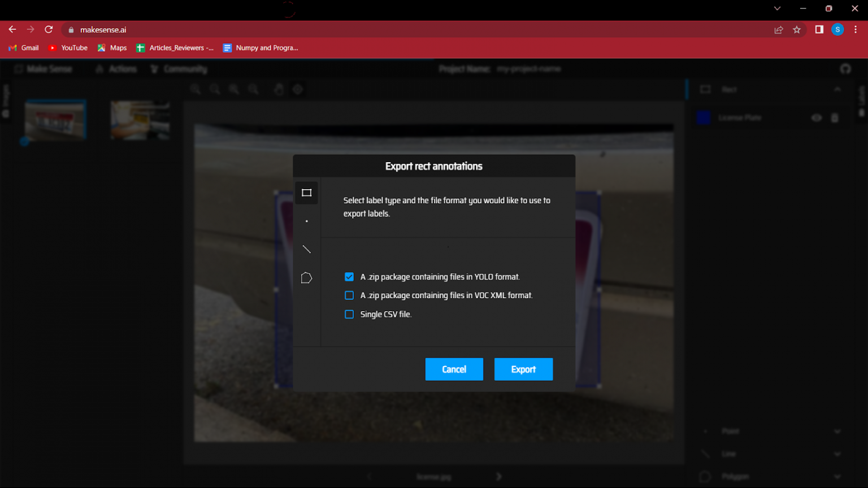Select the Rect label type icon
Screen dimensions: 868x488
click(x=306, y=193)
